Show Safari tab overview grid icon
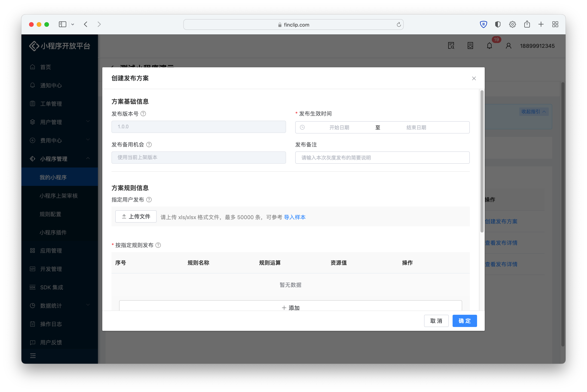Image resolution: width=587 pixels, height=392 pixels. point(555,24)
